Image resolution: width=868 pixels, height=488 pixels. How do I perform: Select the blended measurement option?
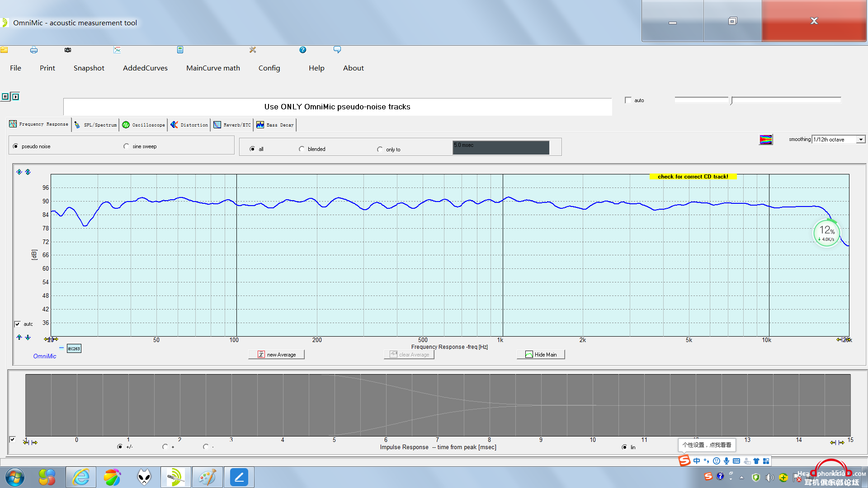pyautogui.click(x=302, y=148)
